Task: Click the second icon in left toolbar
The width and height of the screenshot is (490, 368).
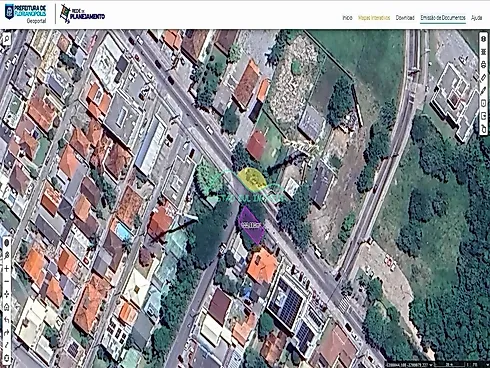Action: coord(7,256)
